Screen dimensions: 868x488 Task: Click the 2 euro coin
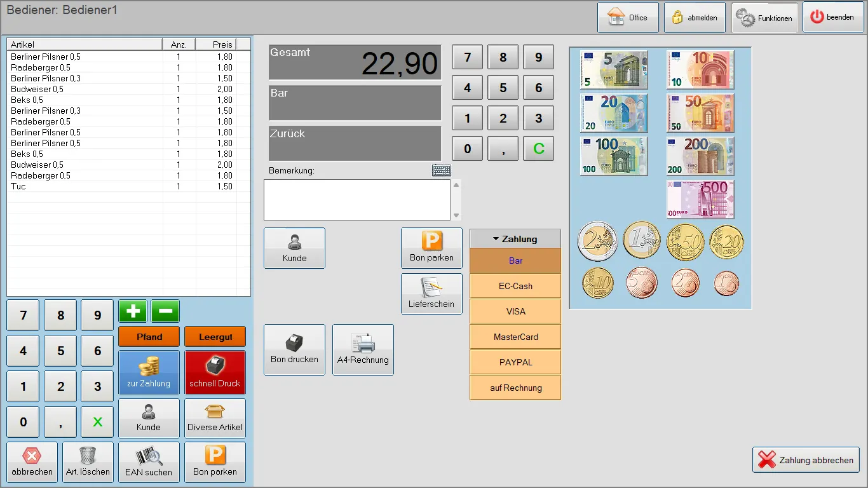pos(597,241)
